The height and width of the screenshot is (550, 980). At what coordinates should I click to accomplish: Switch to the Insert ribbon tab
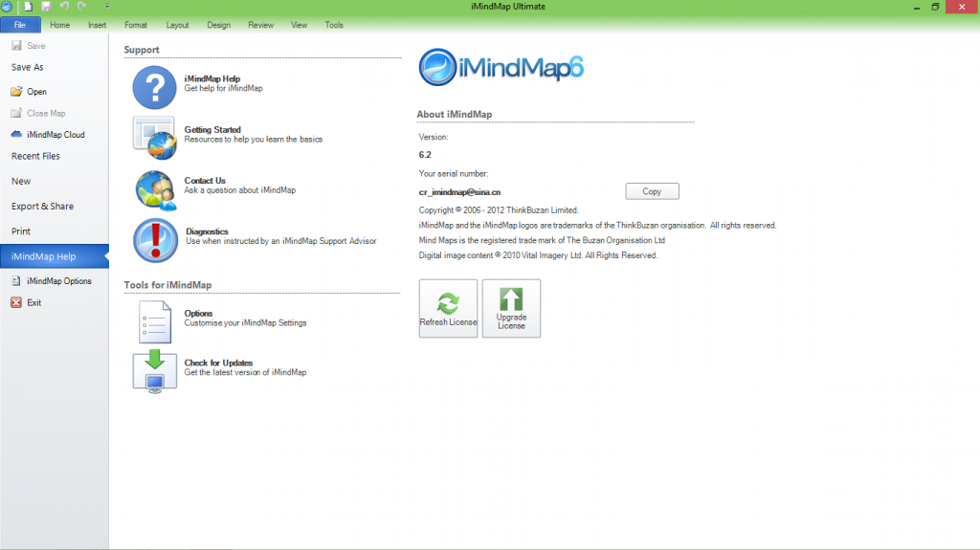tap(97, 25)
